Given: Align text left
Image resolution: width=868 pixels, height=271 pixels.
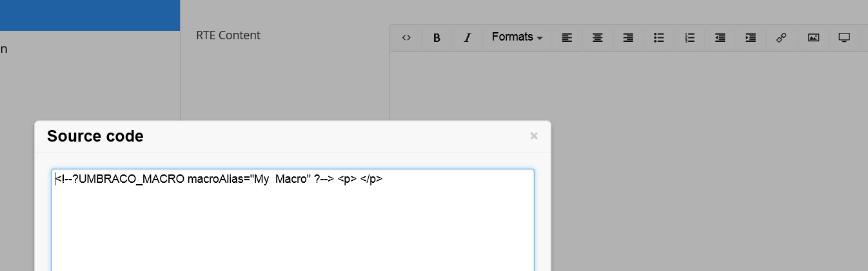Looking at the screenshot, I should tap(567, 37).
